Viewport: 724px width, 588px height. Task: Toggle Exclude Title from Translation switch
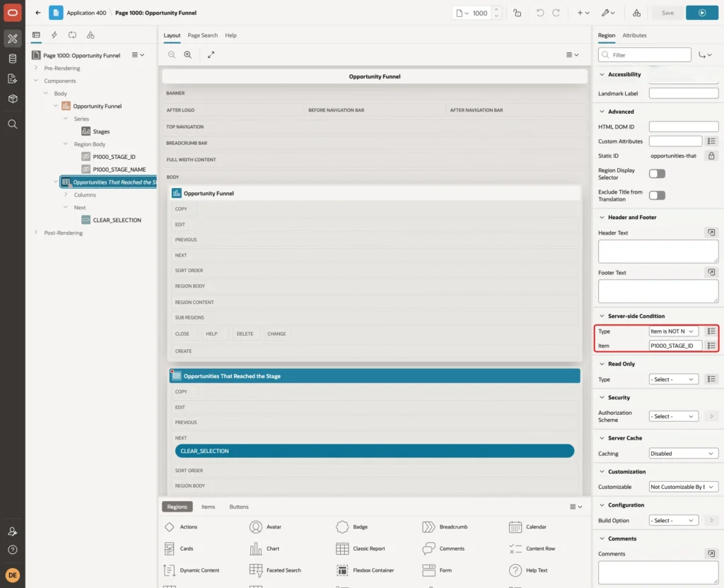coord(657,195)
